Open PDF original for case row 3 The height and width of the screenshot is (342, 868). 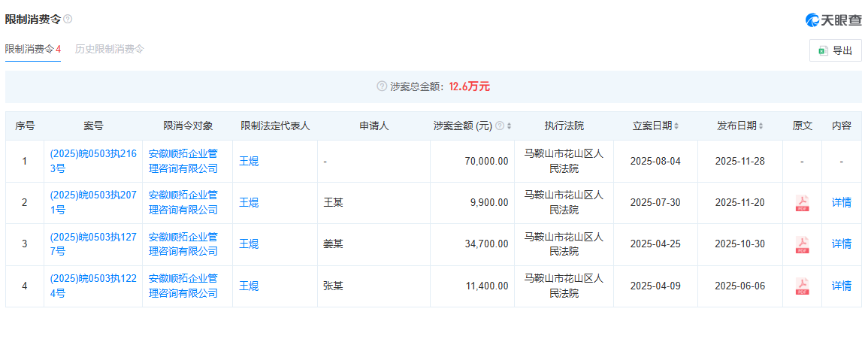point(802,244)
